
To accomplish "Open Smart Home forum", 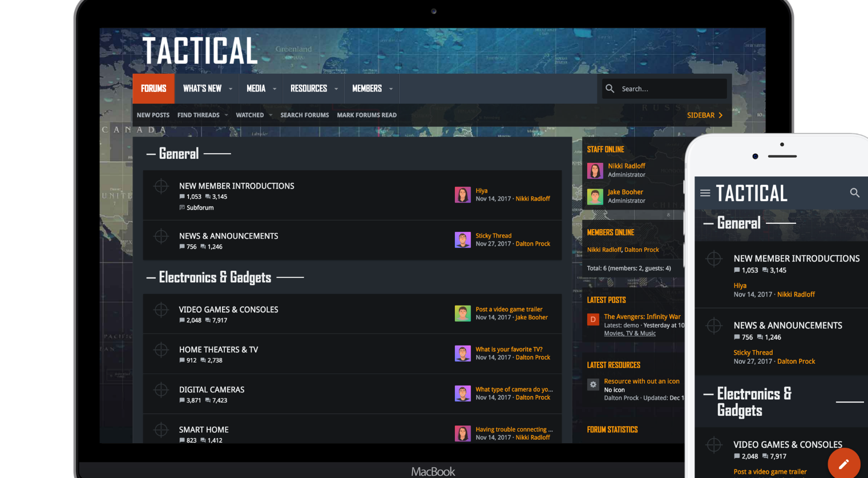I will [204, 429].
